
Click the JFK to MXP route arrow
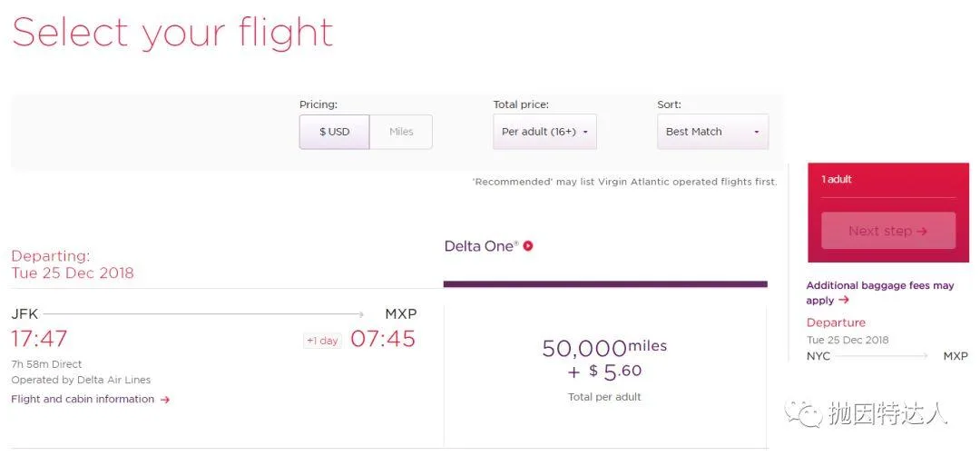[204, 314]
